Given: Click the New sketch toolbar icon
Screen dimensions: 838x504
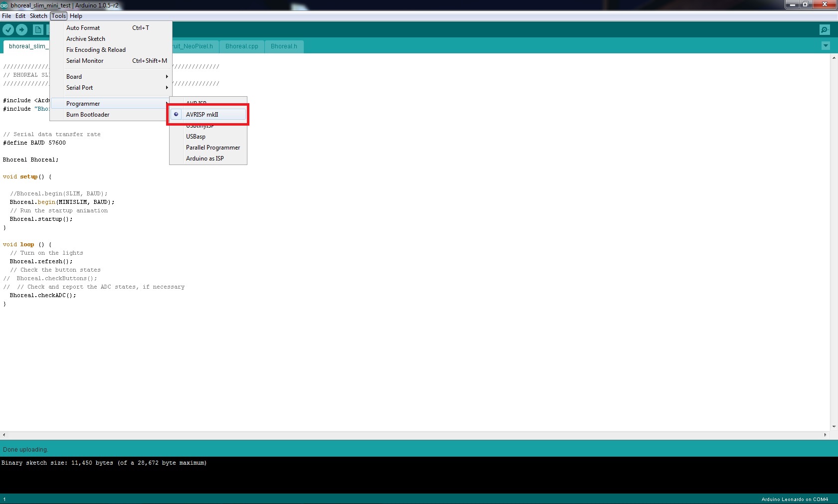Looking at the screenshot, I should [x=38, y=30].
